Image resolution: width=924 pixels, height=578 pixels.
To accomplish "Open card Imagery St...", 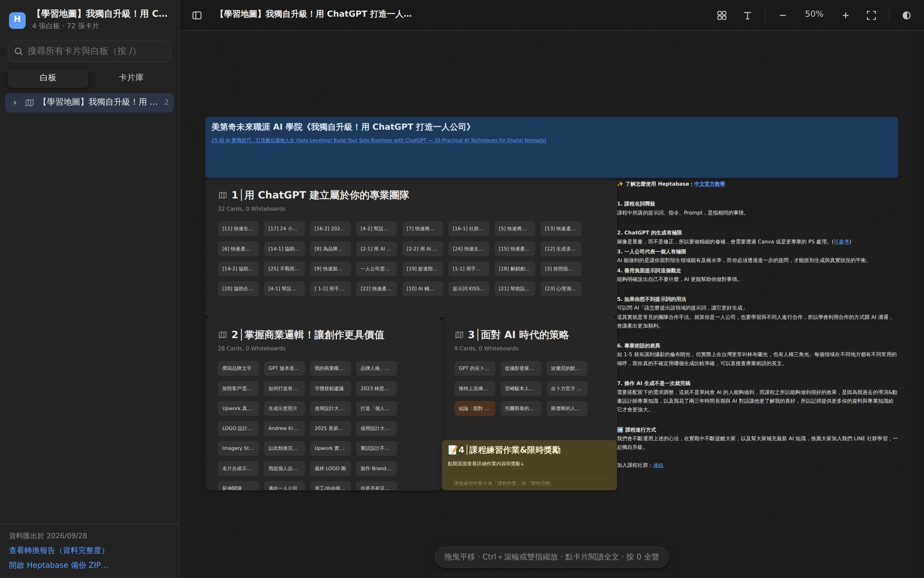I will (238, 448).
